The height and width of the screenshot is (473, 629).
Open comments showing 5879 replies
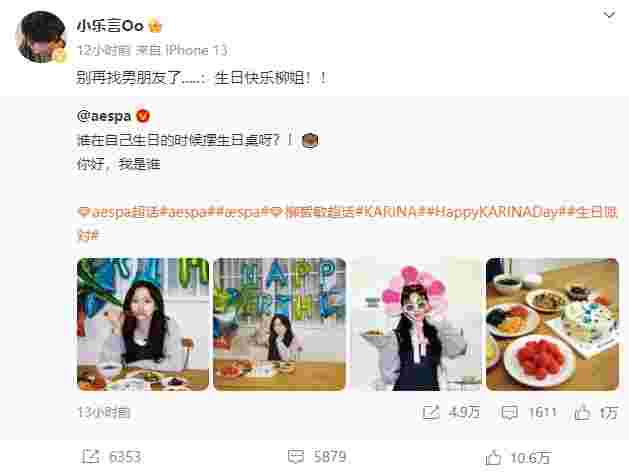point(317,457)
